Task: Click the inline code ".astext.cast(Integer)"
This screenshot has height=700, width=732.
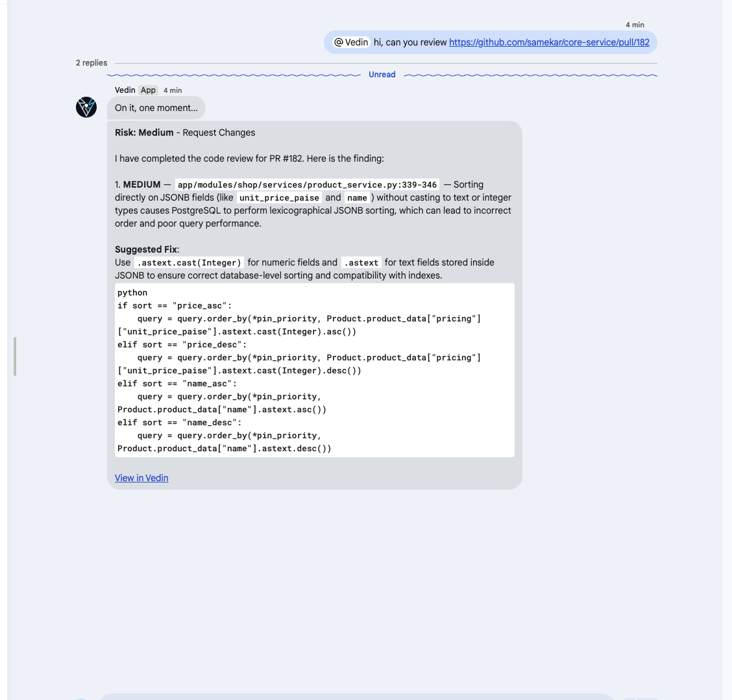Action: tap(189, 262)
